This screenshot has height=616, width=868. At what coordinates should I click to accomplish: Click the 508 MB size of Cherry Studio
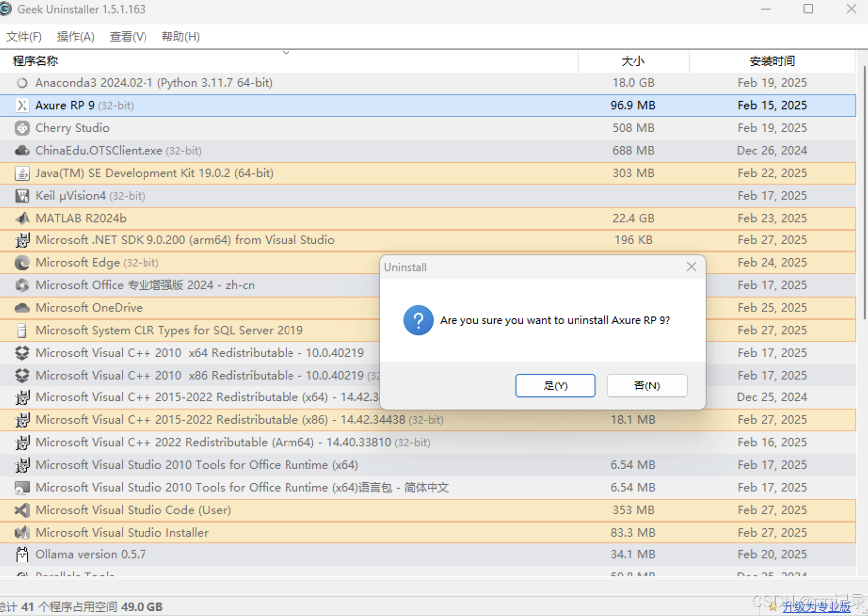[634, 128]
